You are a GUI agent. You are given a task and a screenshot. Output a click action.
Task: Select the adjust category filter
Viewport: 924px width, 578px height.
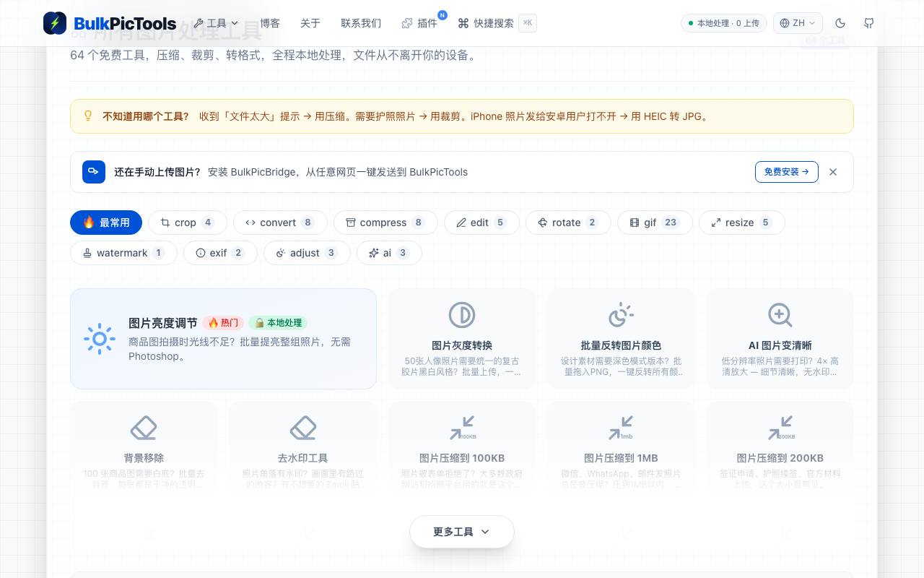point(307,253)
